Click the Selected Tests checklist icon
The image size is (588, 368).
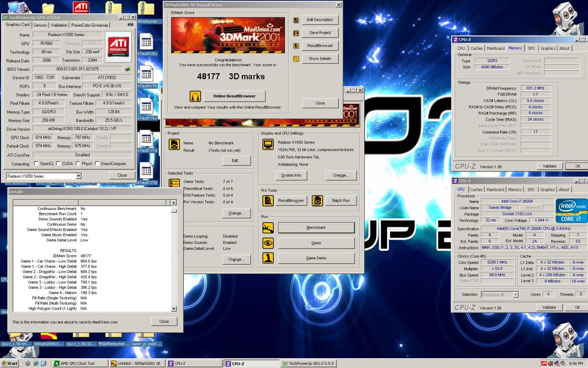point(174,183)
